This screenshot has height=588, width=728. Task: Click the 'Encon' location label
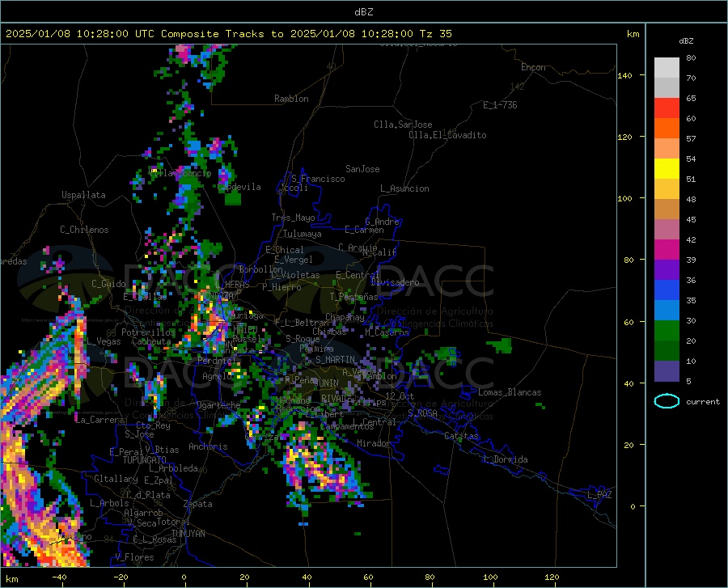tap(533, 67)
